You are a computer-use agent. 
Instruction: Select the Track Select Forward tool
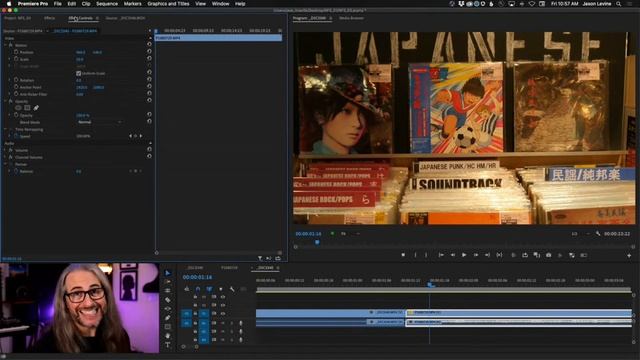[x=168, y=282]
